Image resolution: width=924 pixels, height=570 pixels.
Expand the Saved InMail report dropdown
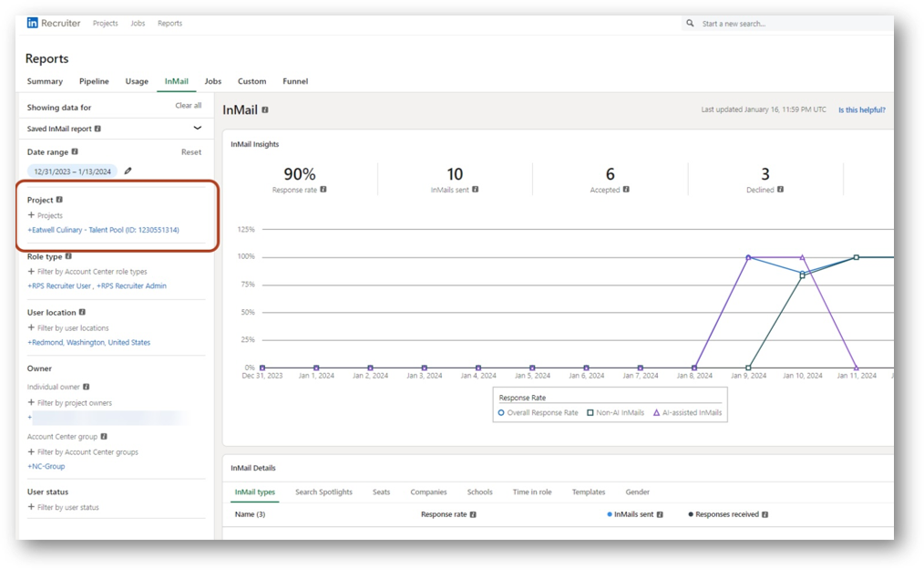[198, 128]
